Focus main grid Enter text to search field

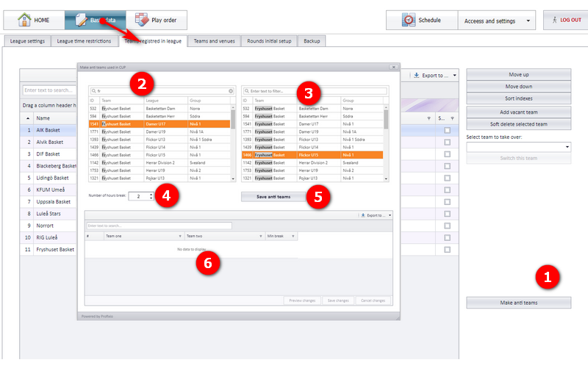[49, 90]
